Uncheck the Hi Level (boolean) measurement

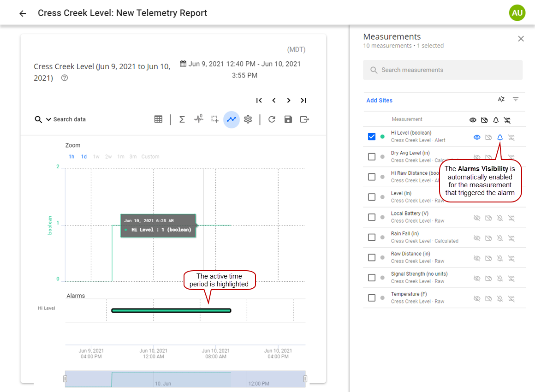click(x=372, y=137)
